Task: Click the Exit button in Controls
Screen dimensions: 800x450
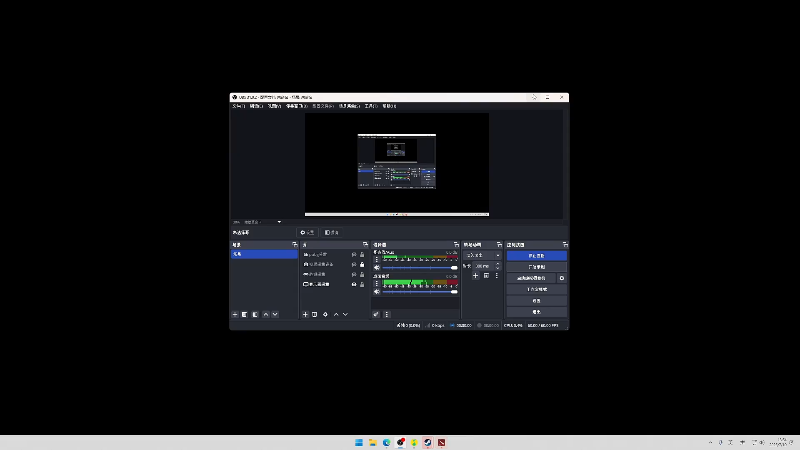Action: 536,312
